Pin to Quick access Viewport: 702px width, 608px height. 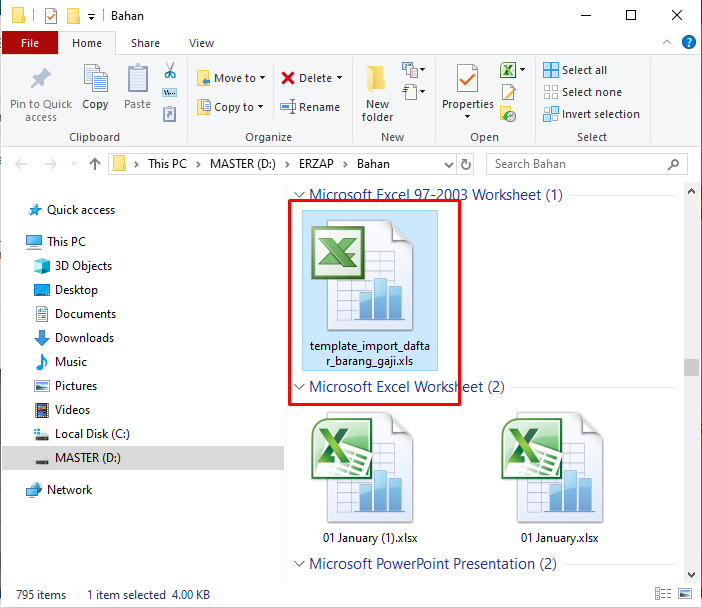[x=41, y=94]
